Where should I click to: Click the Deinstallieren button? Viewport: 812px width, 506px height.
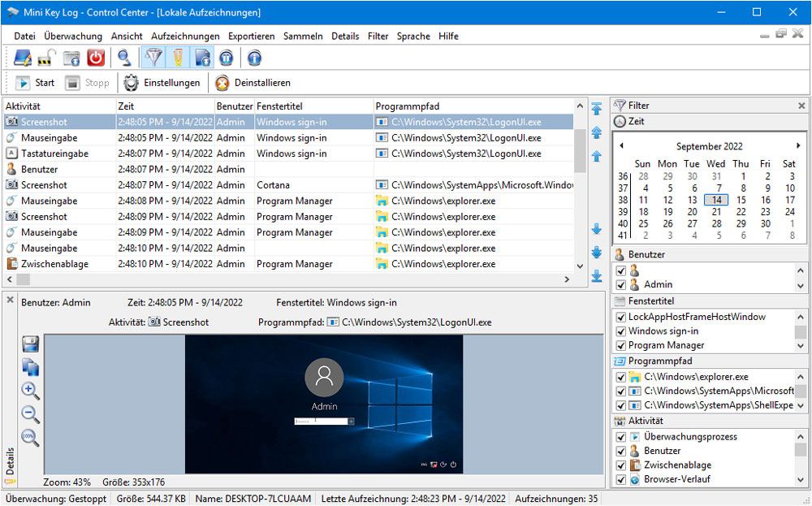[x=253, y=83]
